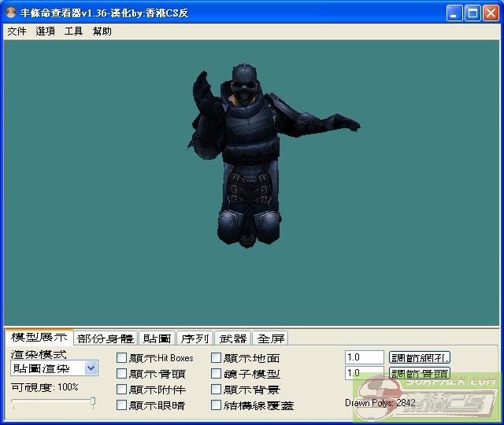Switch to the 貼圖 tab
This screenshot has height=425, width=504.
(x=157, y=338)
